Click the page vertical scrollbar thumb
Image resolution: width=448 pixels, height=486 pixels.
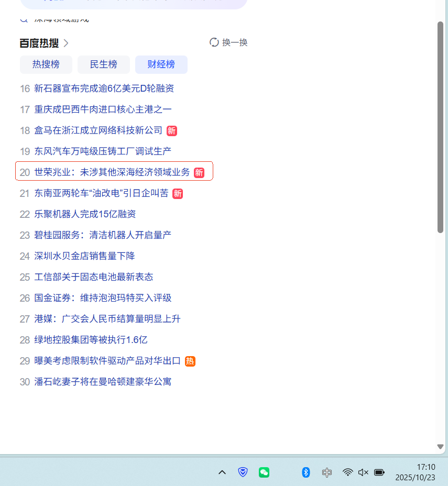[x=440, y=127]
